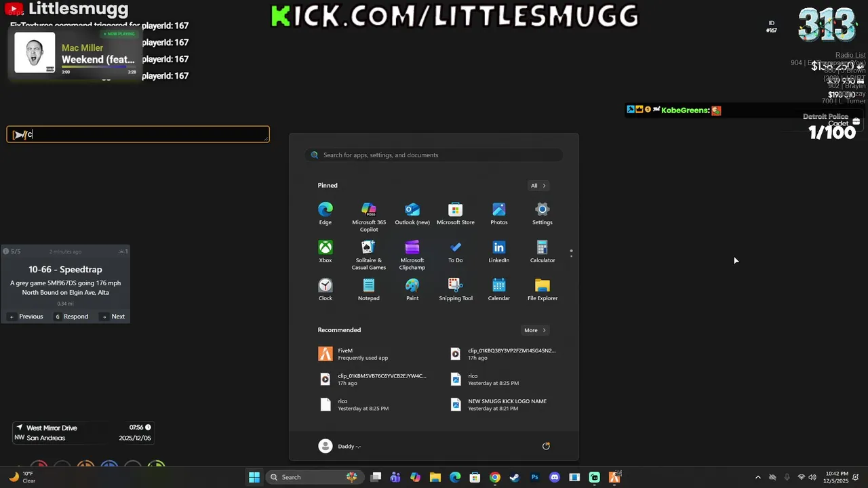This screenshot has width=868, height=488.
Task: Switch to FiveM on the taskbar
Action: click(614, 477)
